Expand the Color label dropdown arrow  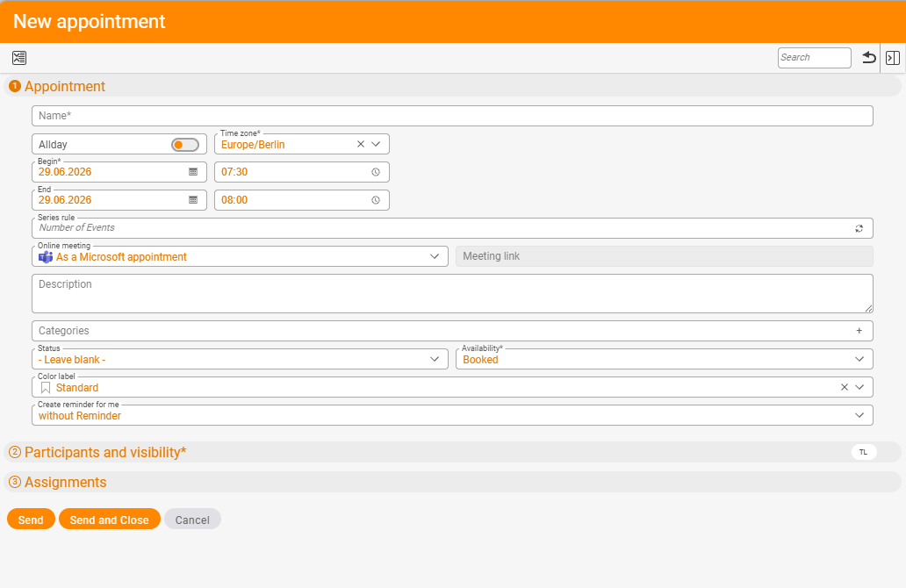pyautogui.click(x=859, y=387)
